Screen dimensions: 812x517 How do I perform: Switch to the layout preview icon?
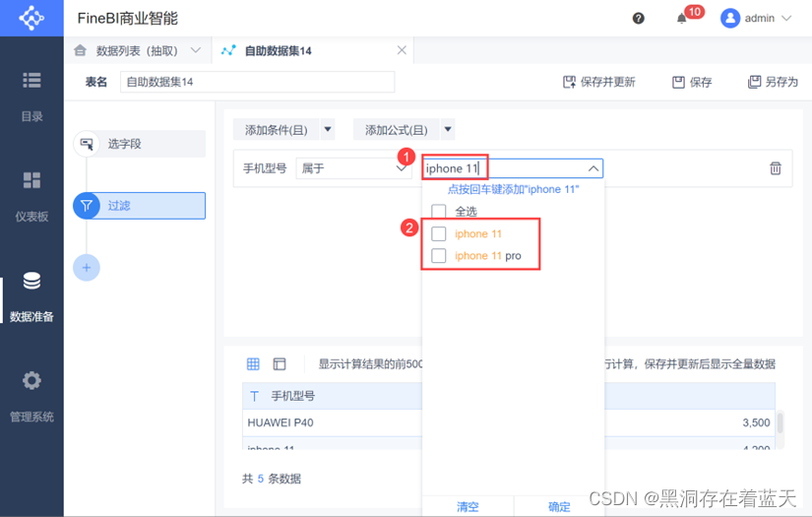click(x=280, y=364)
